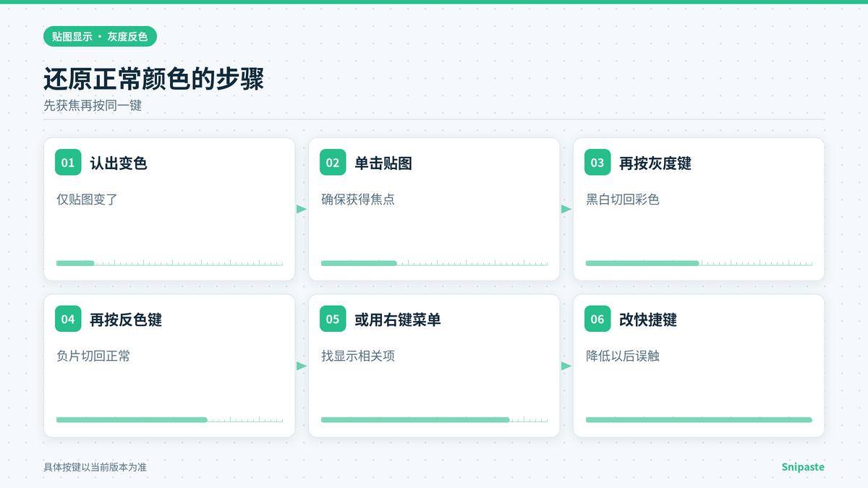Select the card title 改快捷键
Screen dimensions: 868x488
[x=648, y=320]
